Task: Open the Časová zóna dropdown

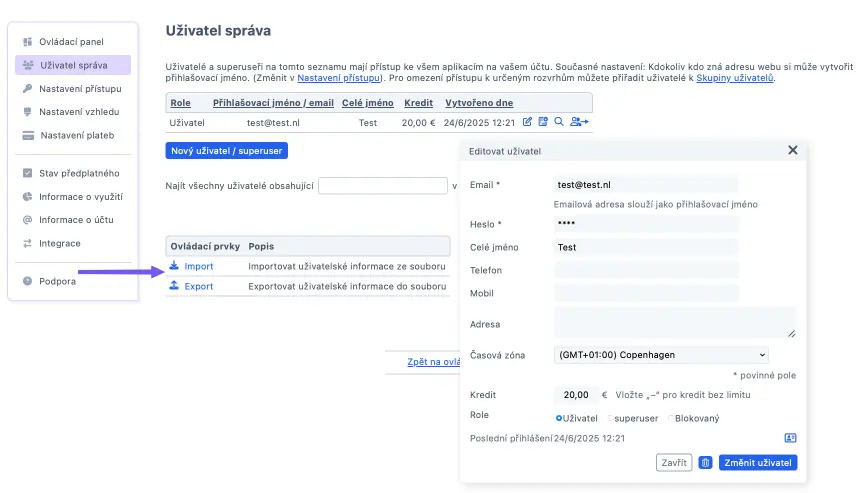Action: (x=661, y=354)
